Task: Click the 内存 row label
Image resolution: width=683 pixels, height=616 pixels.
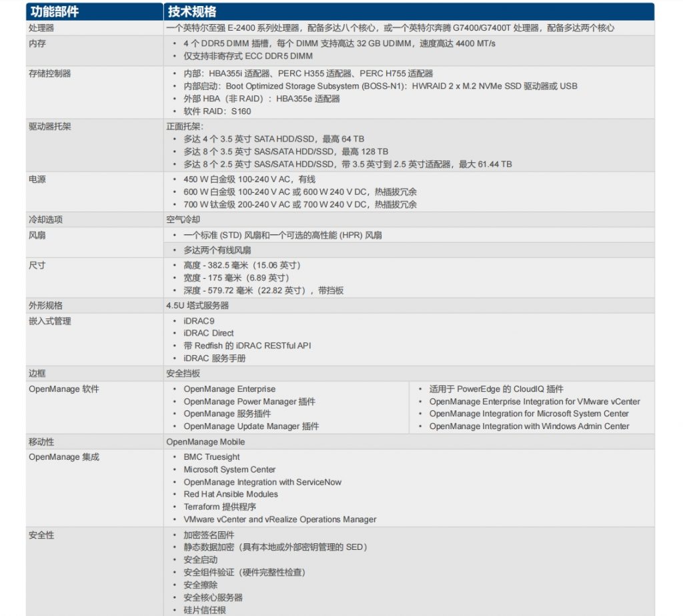Action: coord(37,44)
